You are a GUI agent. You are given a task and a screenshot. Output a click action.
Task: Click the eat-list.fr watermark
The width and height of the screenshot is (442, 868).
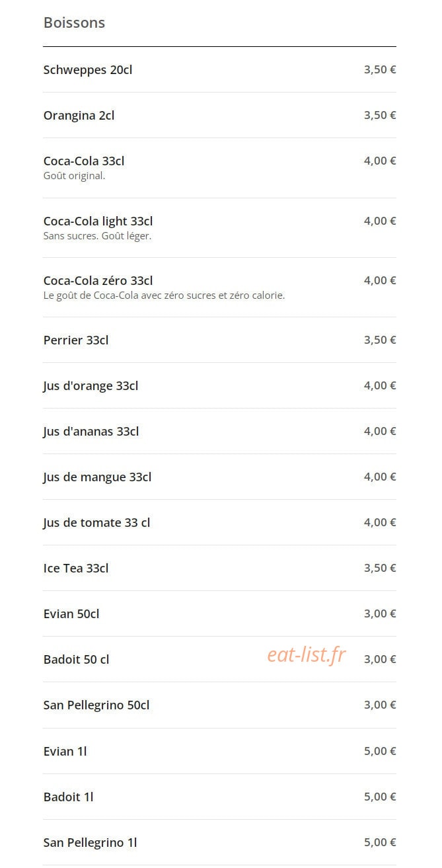(307, 654)
